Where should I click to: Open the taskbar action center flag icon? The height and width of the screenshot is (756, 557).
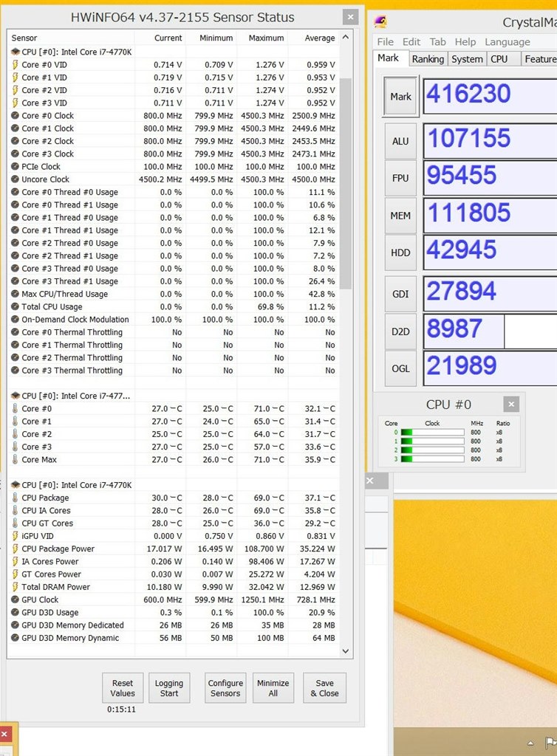tap(551, 743)
